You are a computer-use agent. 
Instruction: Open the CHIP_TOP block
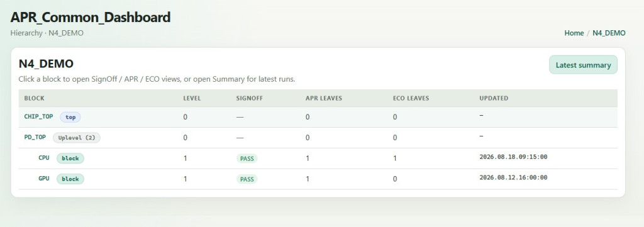38,116
